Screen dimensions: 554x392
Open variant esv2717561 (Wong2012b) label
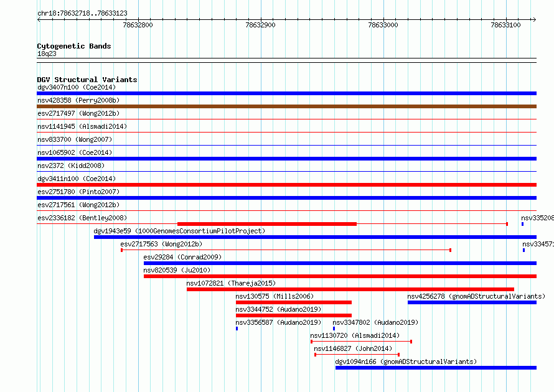point(78,205)
